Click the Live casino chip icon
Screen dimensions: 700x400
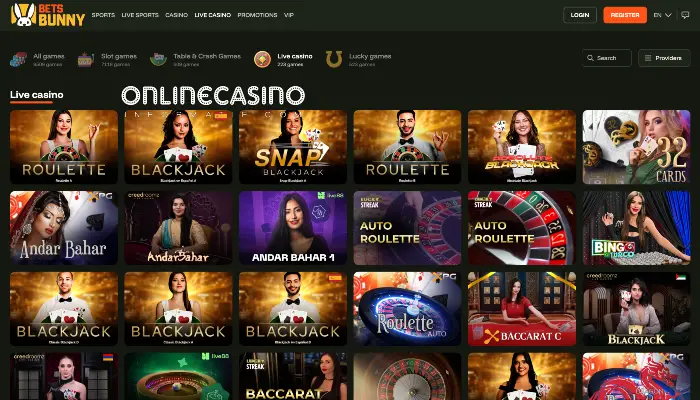point(262,59)
